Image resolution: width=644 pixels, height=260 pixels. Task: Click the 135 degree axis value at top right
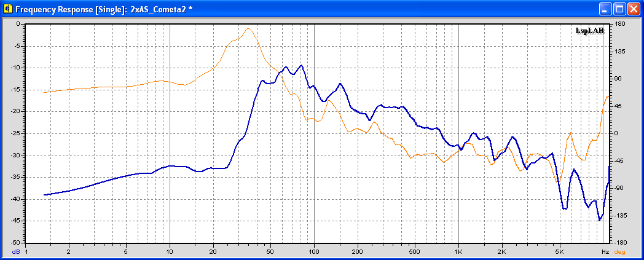(619, 52)
